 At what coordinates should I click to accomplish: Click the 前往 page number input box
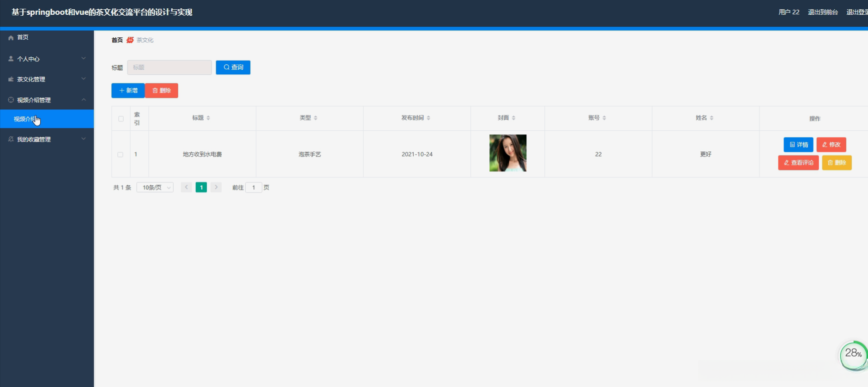click(x=253, y=187)
